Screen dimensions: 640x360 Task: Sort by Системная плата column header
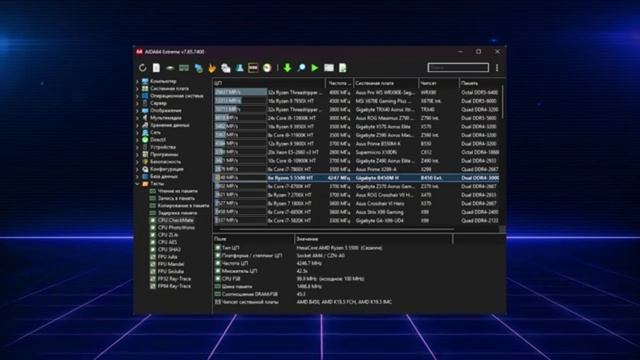point(386,83)
